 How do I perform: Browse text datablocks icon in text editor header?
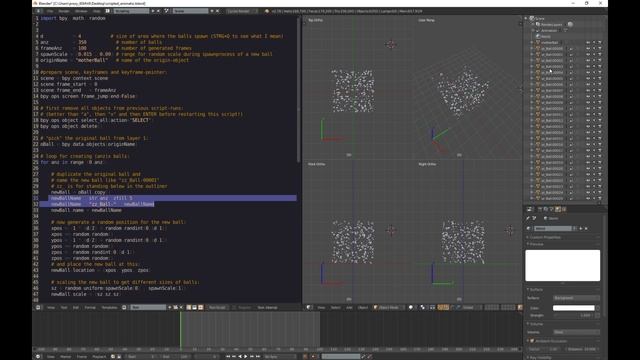click(124, 307)
